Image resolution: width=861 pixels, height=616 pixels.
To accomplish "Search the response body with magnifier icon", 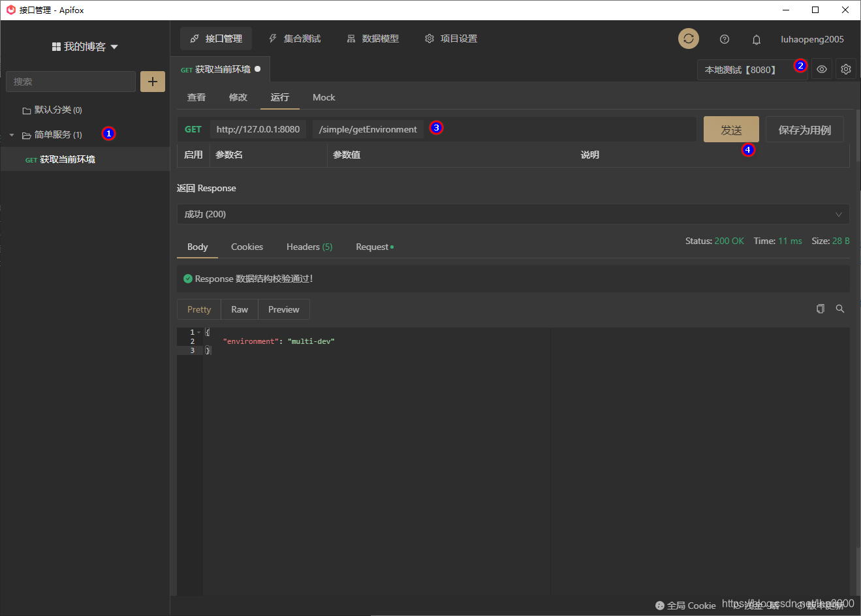I will click(840, 309).
